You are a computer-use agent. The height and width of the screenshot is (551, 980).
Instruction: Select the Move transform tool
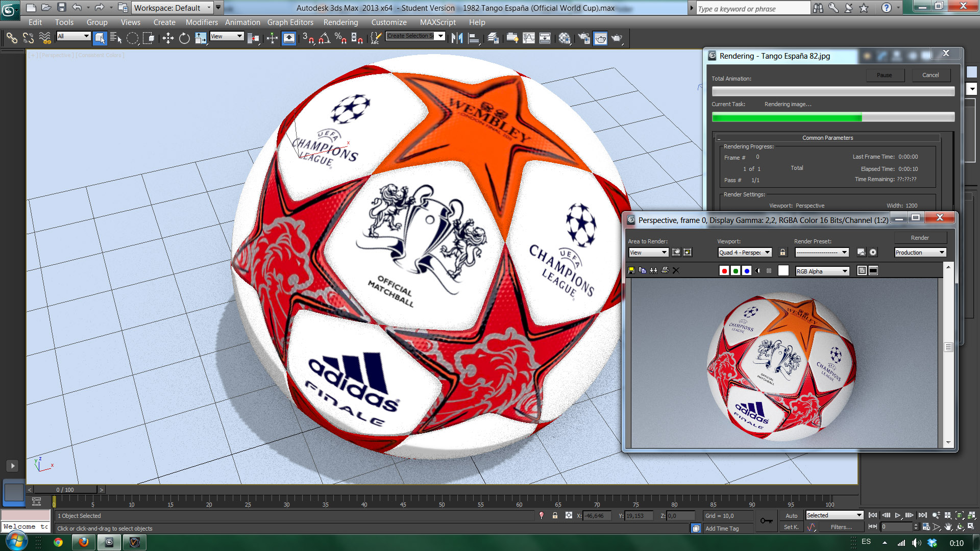point(168,38)
